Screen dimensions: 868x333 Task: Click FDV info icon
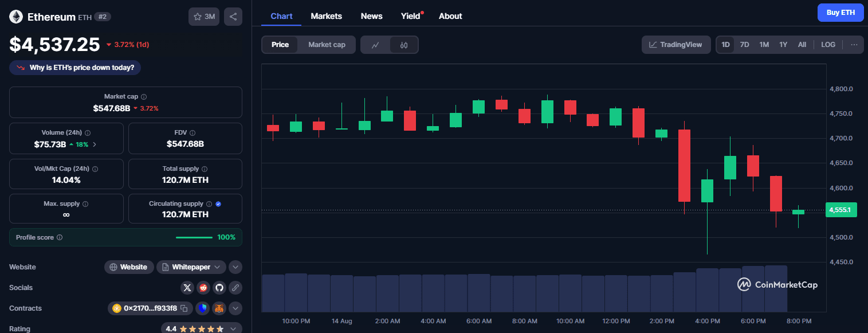(x=193, y=133)
